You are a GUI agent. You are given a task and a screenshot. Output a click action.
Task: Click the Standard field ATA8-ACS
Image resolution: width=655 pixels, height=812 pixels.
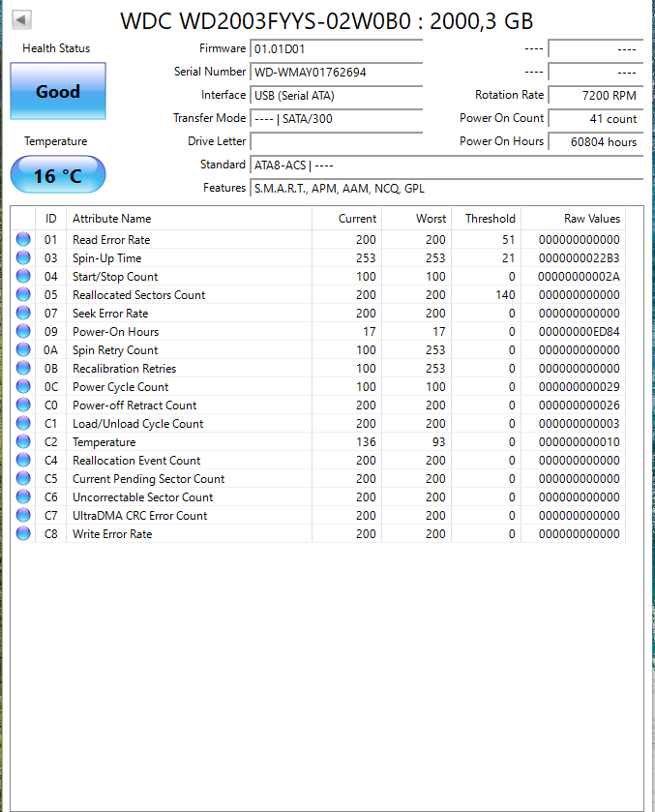pyautogui.click(x=446, y=165)
